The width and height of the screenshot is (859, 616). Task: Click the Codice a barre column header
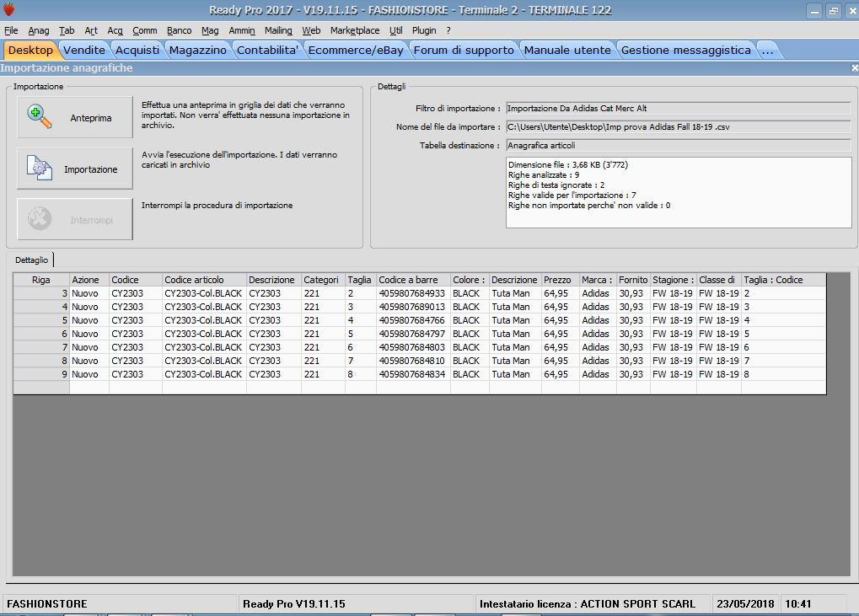[413, 280]
